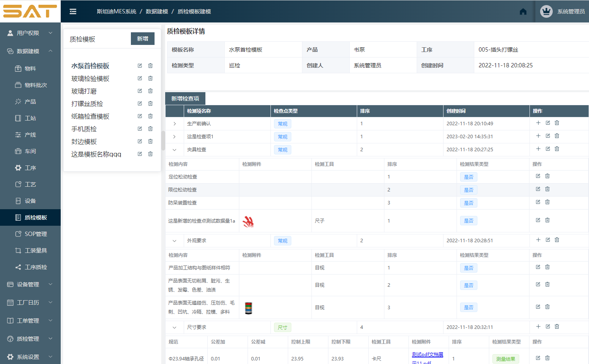Click the edit icon for 定位松动检查

[x=538, y=176]
